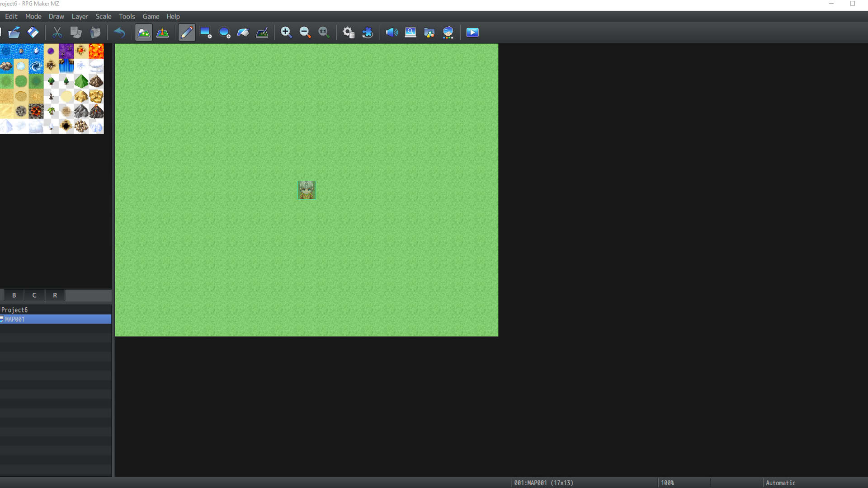Click the 100% zoom status entry
The width and height of the screenshot is (868, 488).
(x=667, y=483)
